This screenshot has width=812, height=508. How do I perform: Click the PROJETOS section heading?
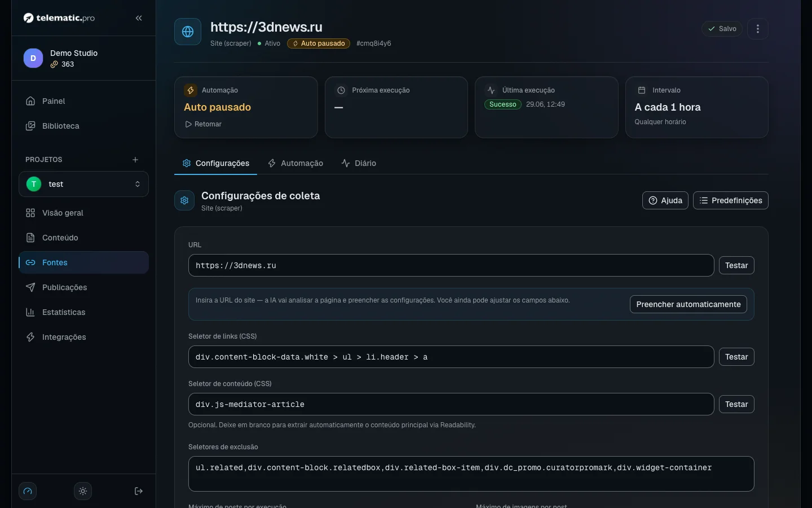pyautogui.click(x=44, y=160)
